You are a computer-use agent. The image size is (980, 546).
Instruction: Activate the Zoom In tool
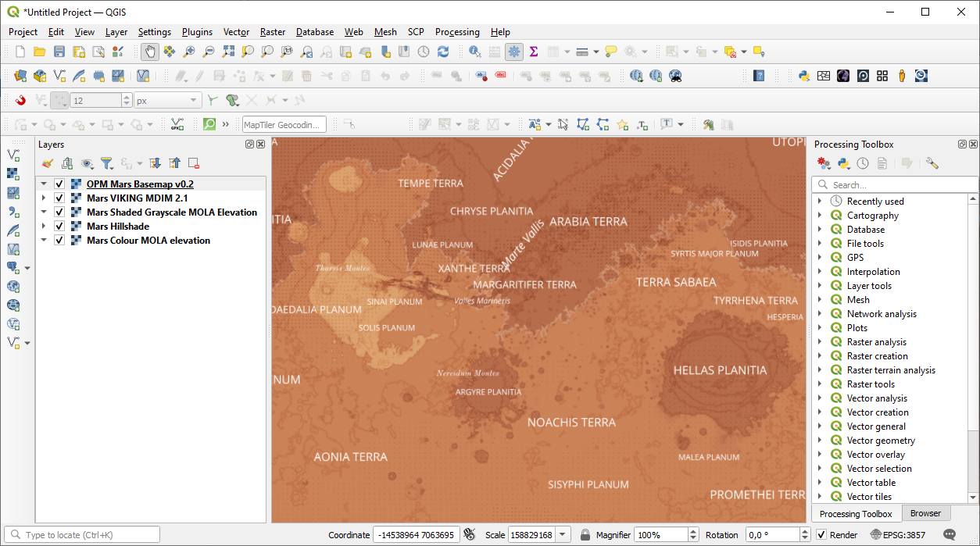(x=188, y=52)
